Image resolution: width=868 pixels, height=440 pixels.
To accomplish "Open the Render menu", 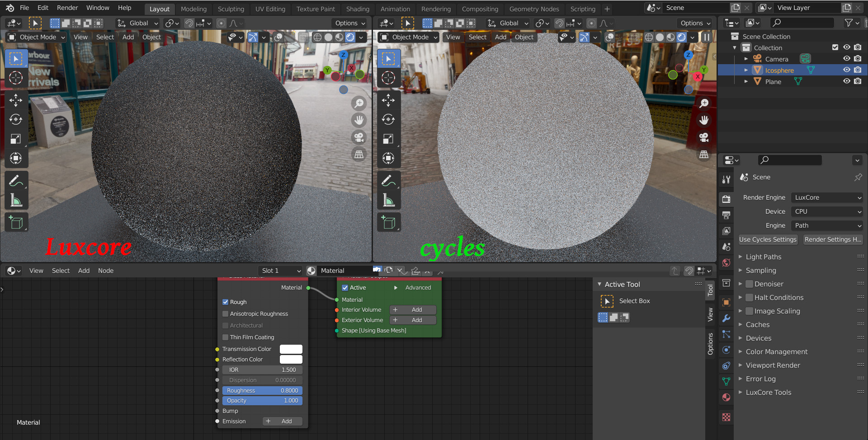I will point(67,8).
